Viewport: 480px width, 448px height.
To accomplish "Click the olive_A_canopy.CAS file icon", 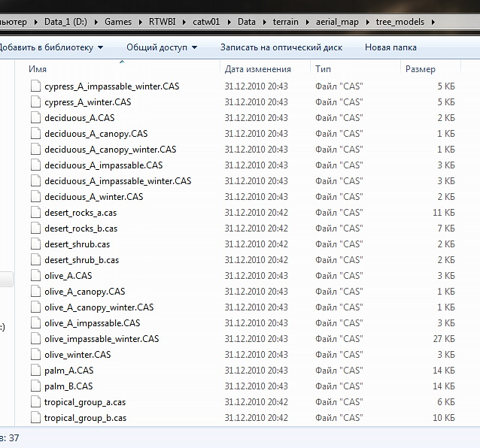I will click(x=35, y=292).
